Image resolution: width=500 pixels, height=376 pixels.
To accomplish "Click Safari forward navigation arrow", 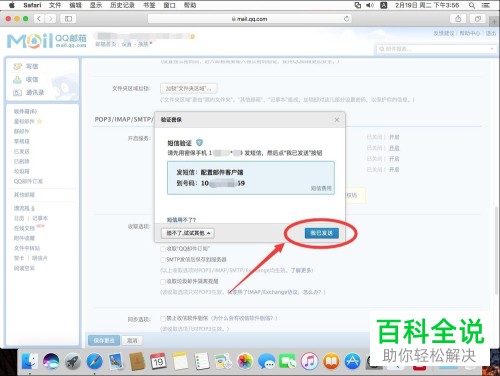I will (51, 19).
